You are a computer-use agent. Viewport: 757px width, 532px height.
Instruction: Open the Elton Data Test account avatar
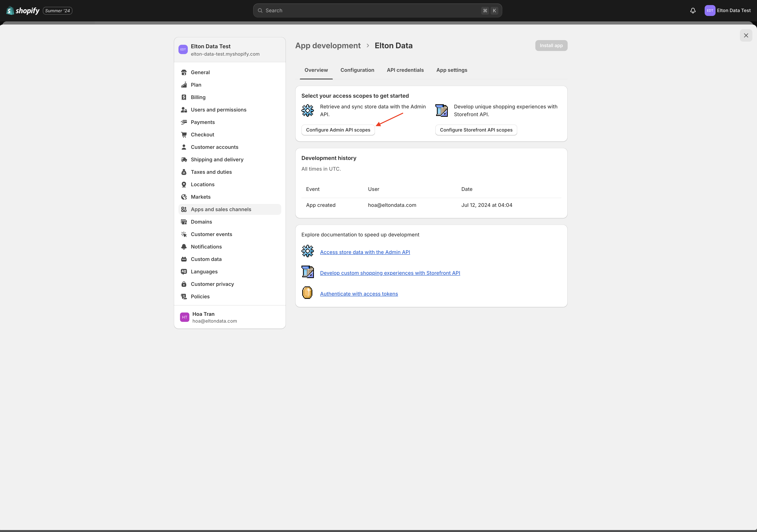coord(710,10)
